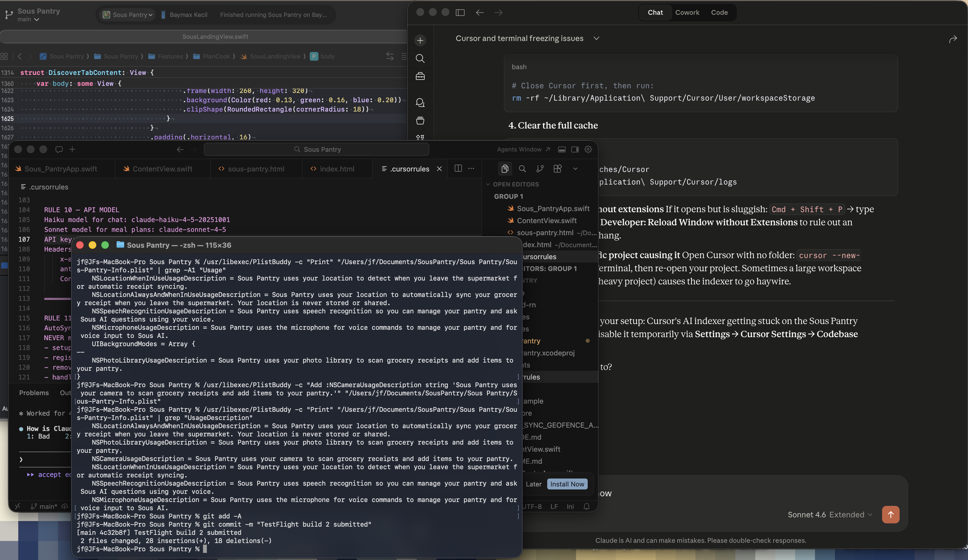Navigate back in Cursor title bar
Viewport: 968px width, 560px height.
(x=180, y=149)
